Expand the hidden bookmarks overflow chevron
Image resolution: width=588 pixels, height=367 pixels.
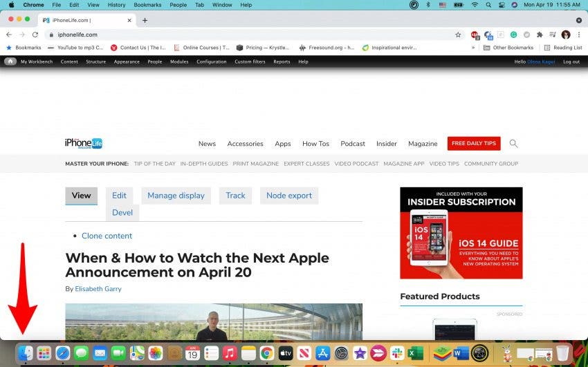tap(473, 48)
